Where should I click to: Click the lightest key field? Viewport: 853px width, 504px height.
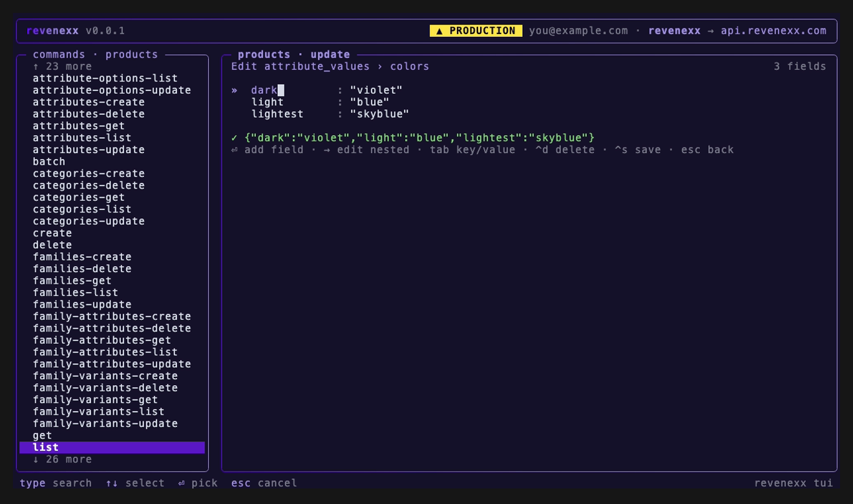tap(277, 114)
